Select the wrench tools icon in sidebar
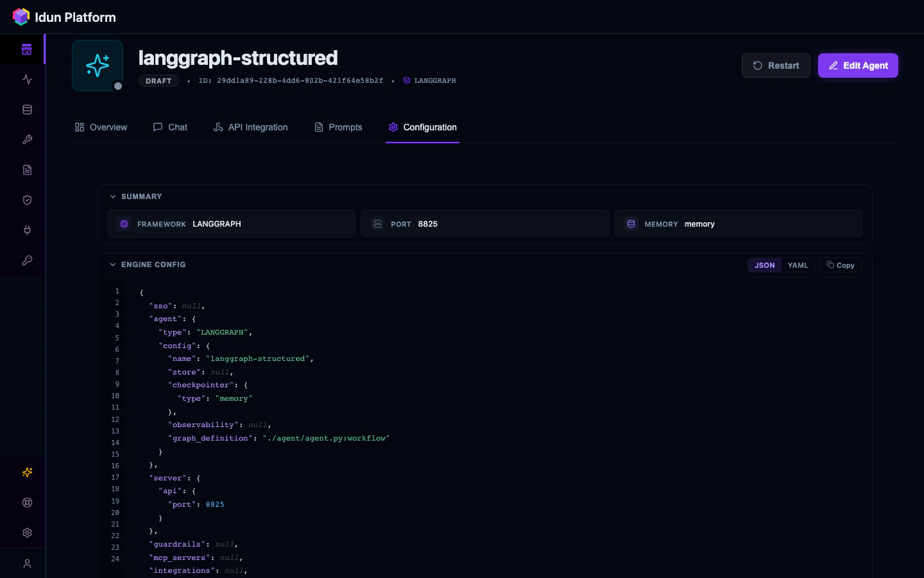Viewport: 924px width, 578px height. [27, 139]
